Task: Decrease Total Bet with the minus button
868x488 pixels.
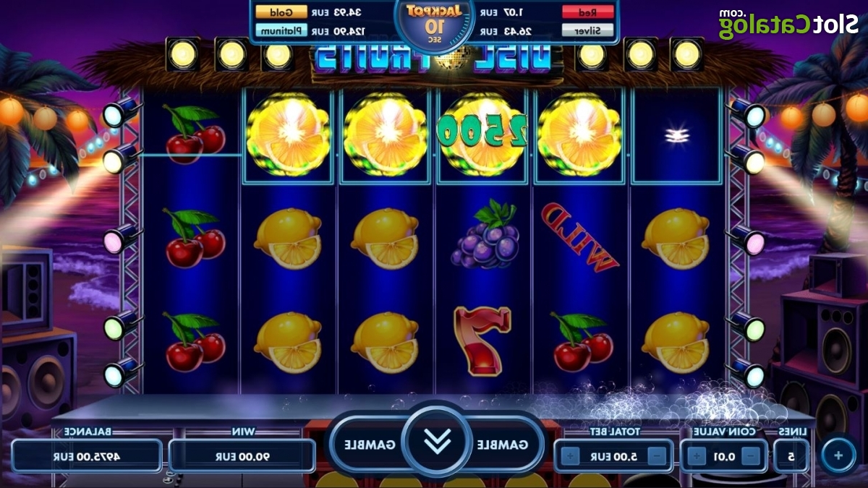Action: click(658, 457)
